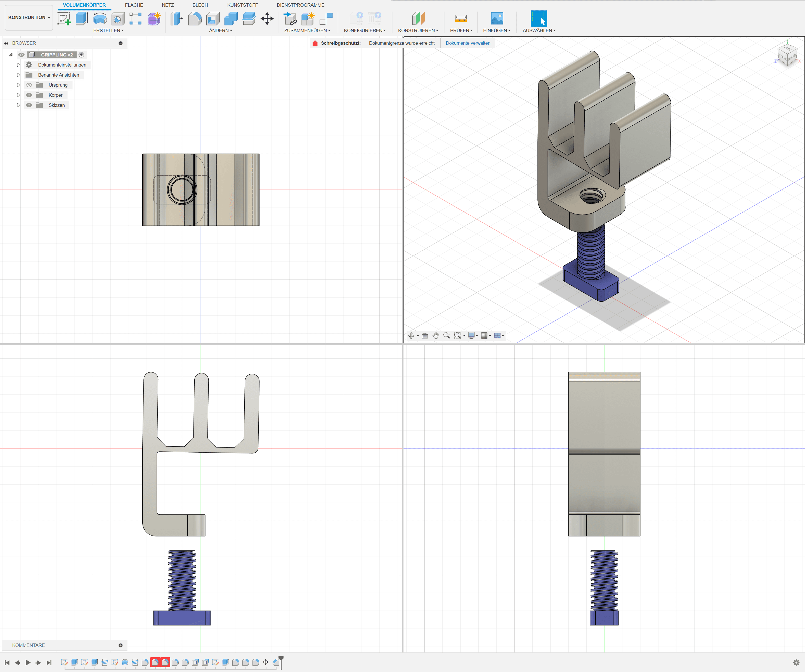
Task: Click the Measure ruler icon
Action: click(x=461, y=18)
